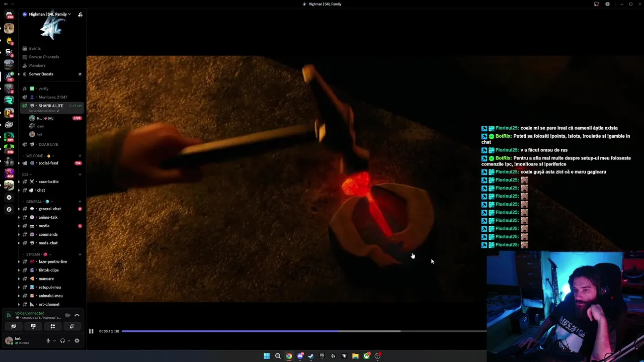Select user ket in voice channel list
Image resolution: width=644 pixels, height=362 pixels.
click(x=40, y=134)
